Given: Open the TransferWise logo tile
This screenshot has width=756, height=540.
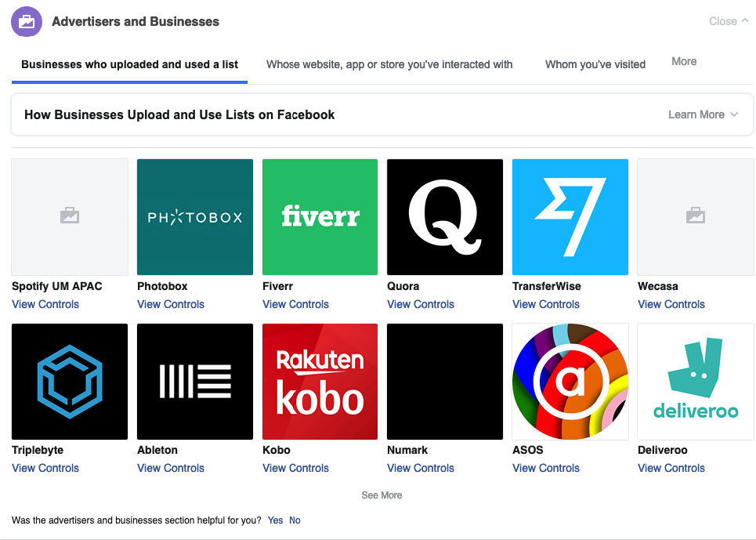Looking at the screenshot, I should [570, 217].
